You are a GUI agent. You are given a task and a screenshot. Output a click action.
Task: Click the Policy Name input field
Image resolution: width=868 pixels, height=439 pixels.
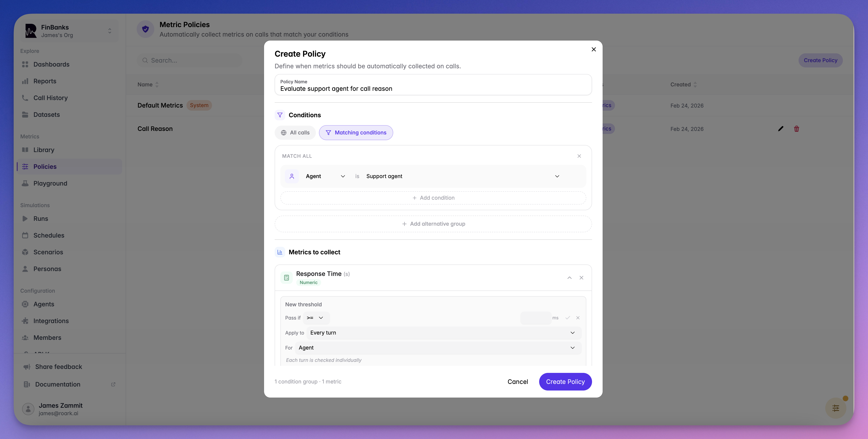(433, 89)
